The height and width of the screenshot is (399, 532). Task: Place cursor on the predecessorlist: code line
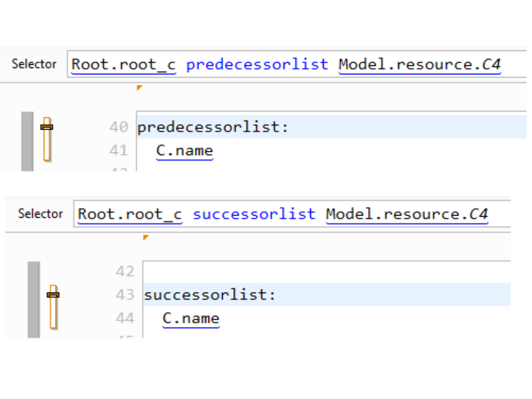[213, 127]
